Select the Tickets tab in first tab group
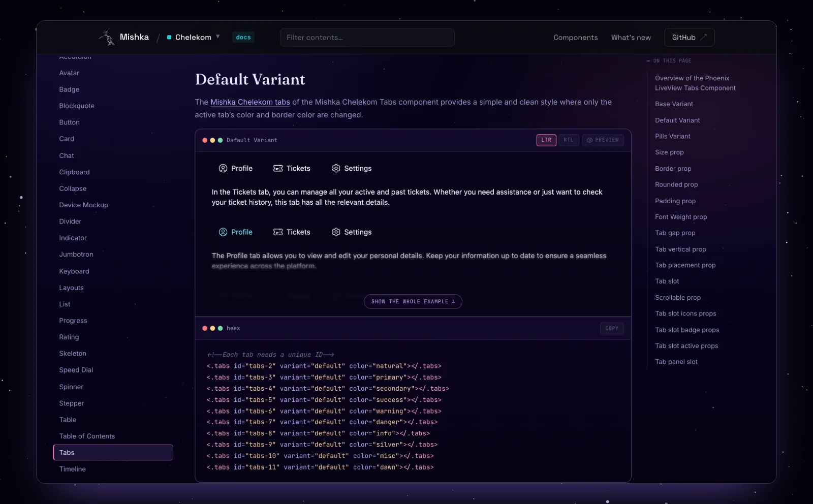The image size is (813, 504). pyautogui.click(x=292, y=168)
